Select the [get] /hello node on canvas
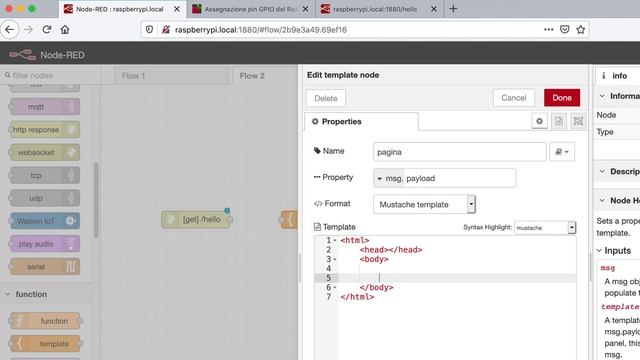 click(196, 220)
